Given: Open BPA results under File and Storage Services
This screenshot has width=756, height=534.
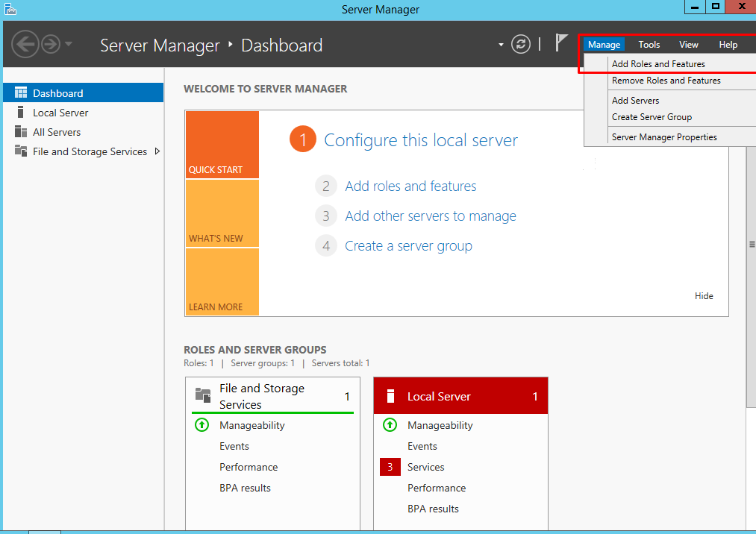Looking at the screenshot, I should tap(245, 488).
